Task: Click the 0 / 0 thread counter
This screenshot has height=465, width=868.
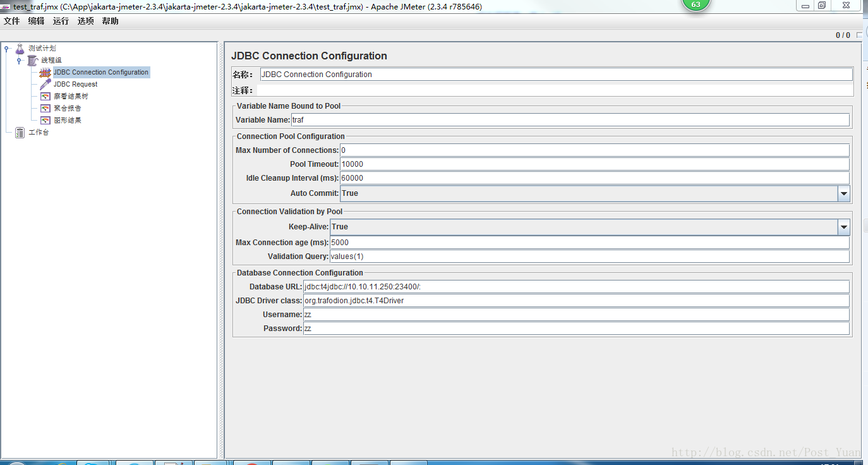Action: point(843,35)
